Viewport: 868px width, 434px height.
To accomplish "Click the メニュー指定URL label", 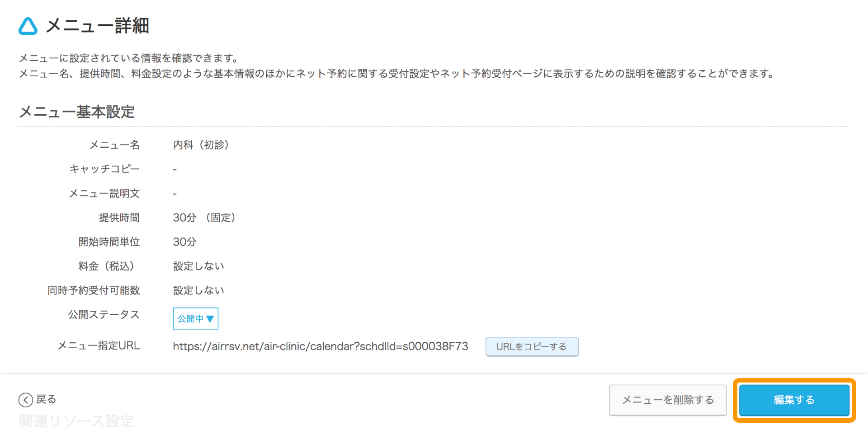I will pos(99,345).
